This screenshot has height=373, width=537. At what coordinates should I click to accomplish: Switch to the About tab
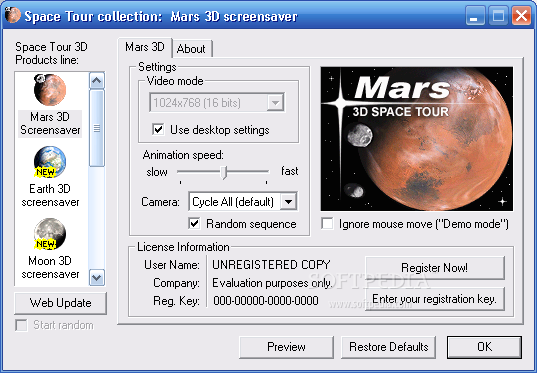[x=191, y=49]
